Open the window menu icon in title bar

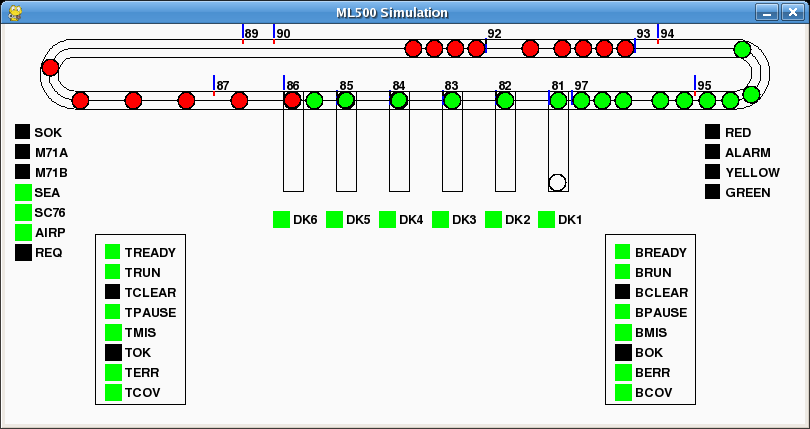[14, 12]
